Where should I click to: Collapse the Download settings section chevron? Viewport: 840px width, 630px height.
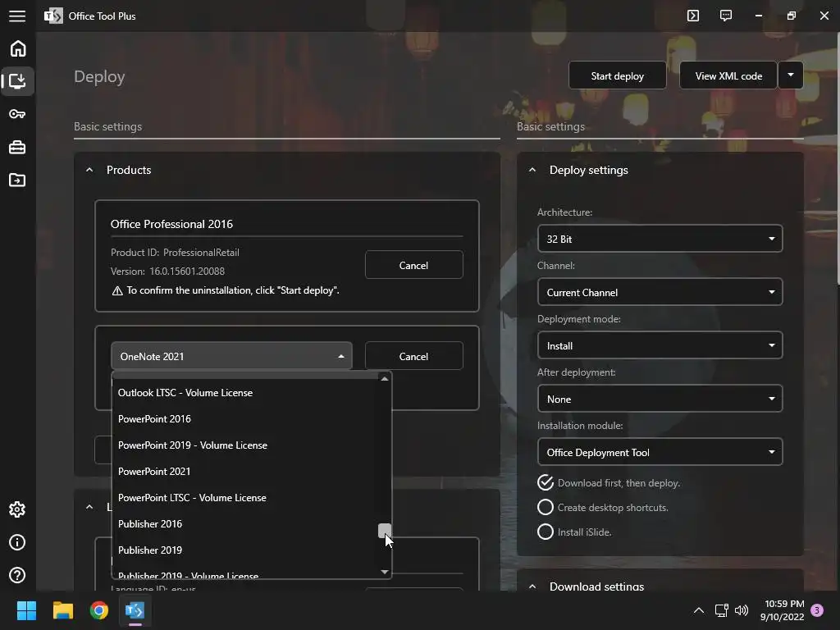pos(532,586)
